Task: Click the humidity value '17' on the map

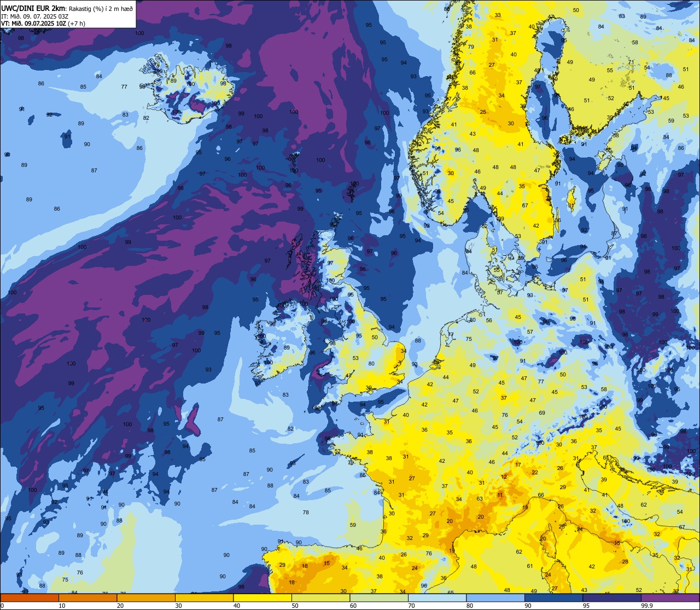Action: pos(518,465)
